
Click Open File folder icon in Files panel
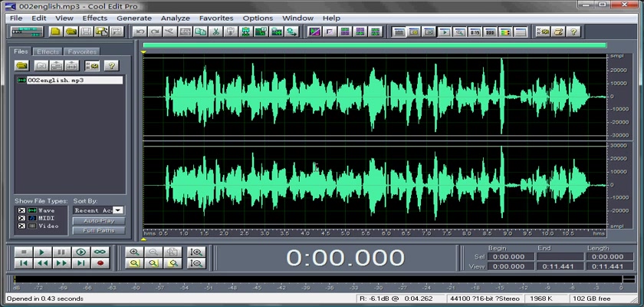point(21,65)
